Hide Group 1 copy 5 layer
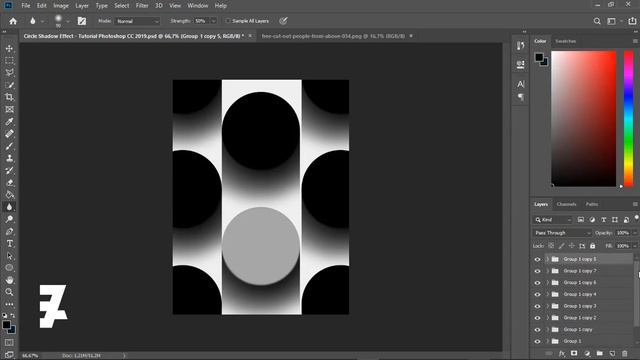Screen dimensions: 640x360 point(537,259)
